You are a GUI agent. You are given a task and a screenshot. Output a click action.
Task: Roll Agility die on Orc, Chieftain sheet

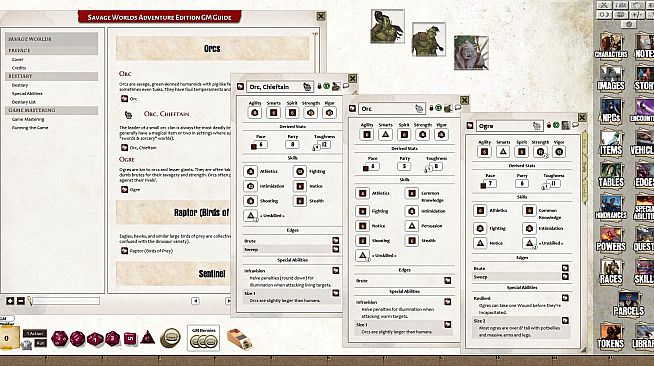click(254, 113)
